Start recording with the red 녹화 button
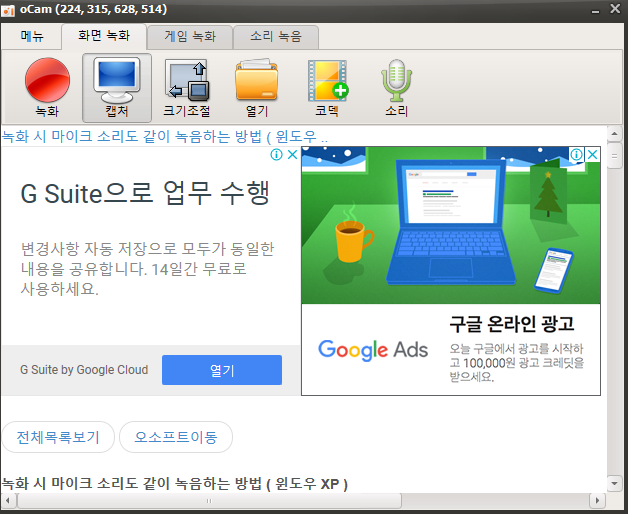 [47, 87]
